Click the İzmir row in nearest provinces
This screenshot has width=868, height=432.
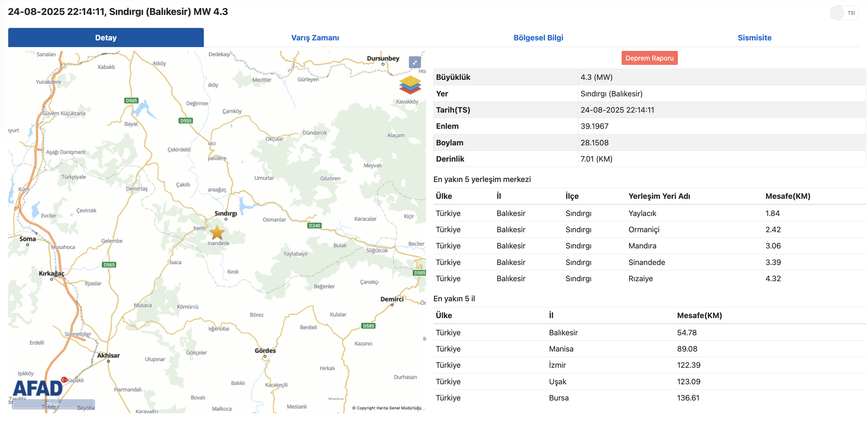pyautogui.click(x=649, y=365)
